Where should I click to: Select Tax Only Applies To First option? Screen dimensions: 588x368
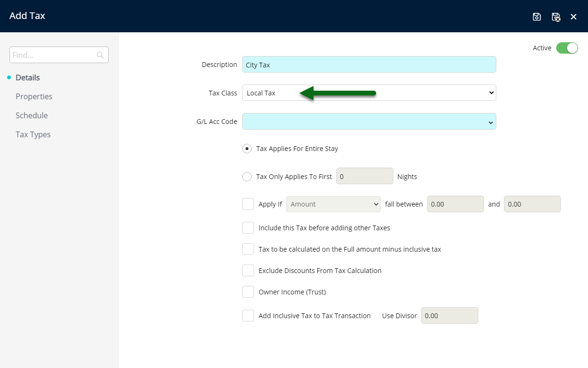point(247,177)
